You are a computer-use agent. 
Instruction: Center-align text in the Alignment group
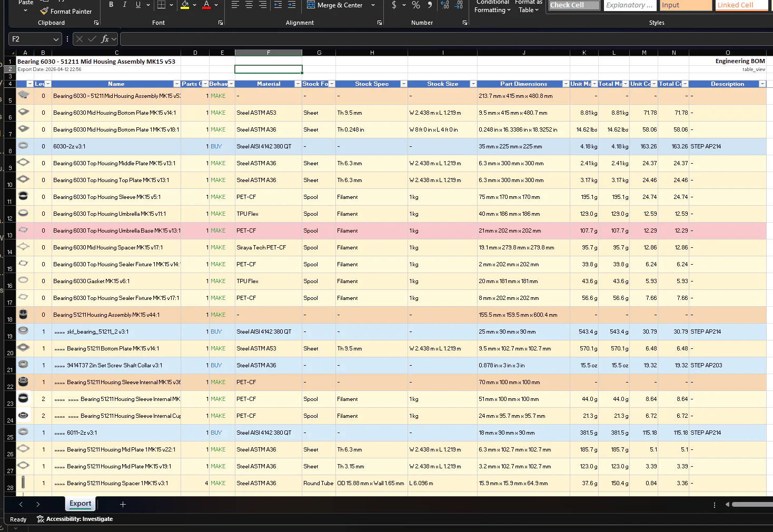pos(249,5)
